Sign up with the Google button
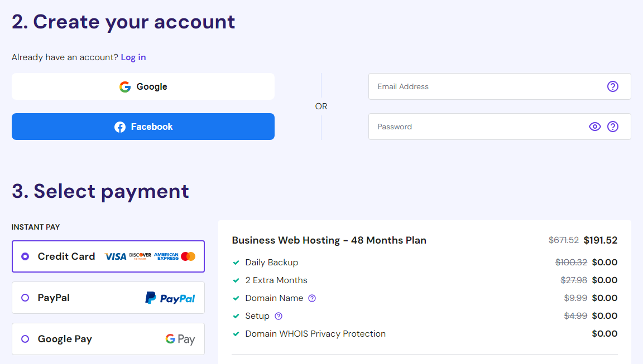643x364 pixels. (143, 86)
